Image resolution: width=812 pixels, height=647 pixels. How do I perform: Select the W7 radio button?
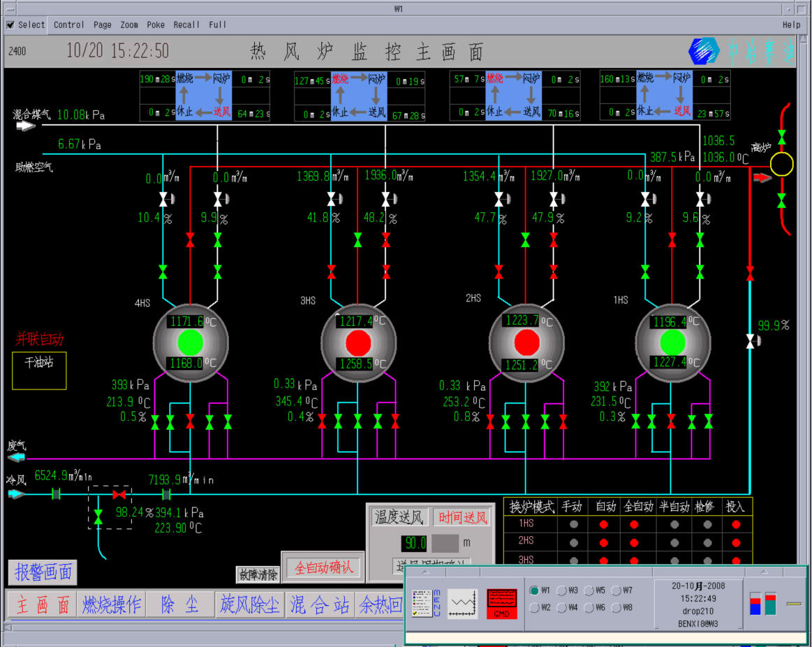[617, 590]
